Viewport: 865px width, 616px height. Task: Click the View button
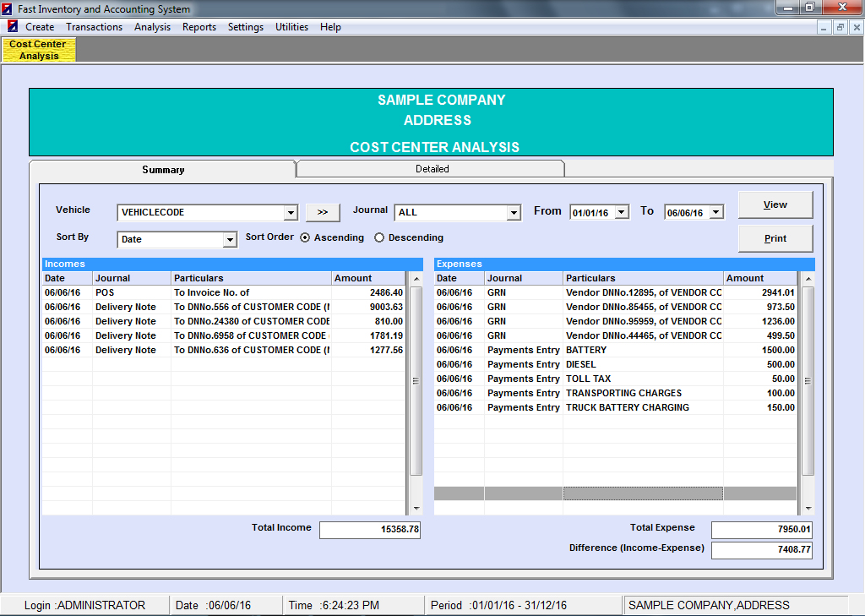(x=775, y=204)
